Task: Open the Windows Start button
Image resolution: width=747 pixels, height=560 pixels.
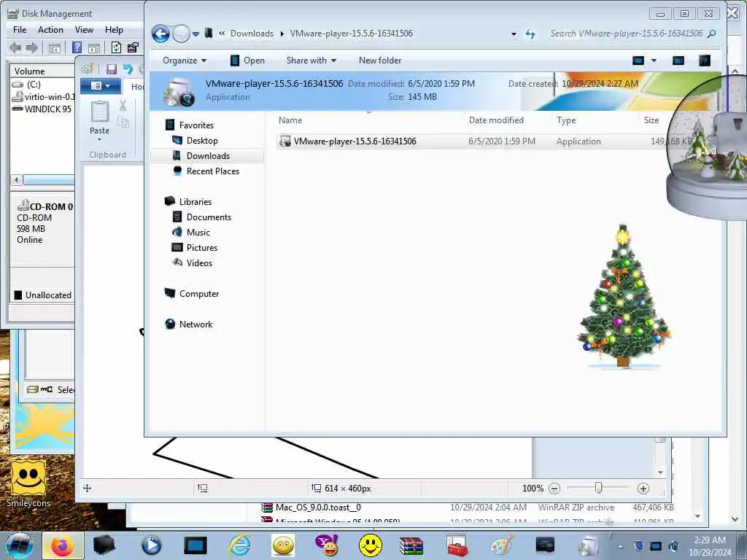Action: tap(19, 545)
